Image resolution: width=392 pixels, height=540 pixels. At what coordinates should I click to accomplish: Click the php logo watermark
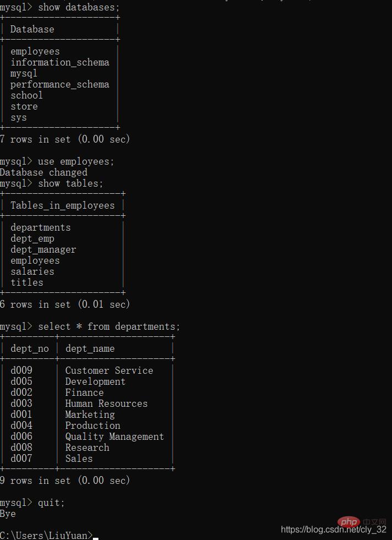click(347, 521)
